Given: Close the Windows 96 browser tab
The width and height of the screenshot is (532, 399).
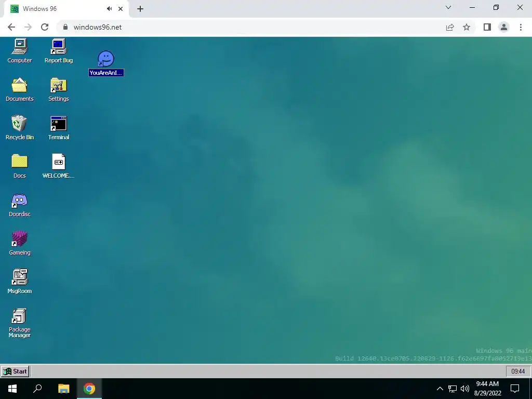Looking at the screenshot, I should coord(121,9).
